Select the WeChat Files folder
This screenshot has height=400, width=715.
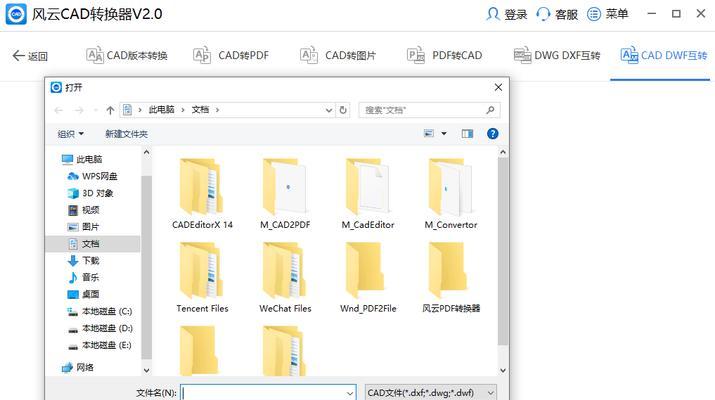[285, 277]
